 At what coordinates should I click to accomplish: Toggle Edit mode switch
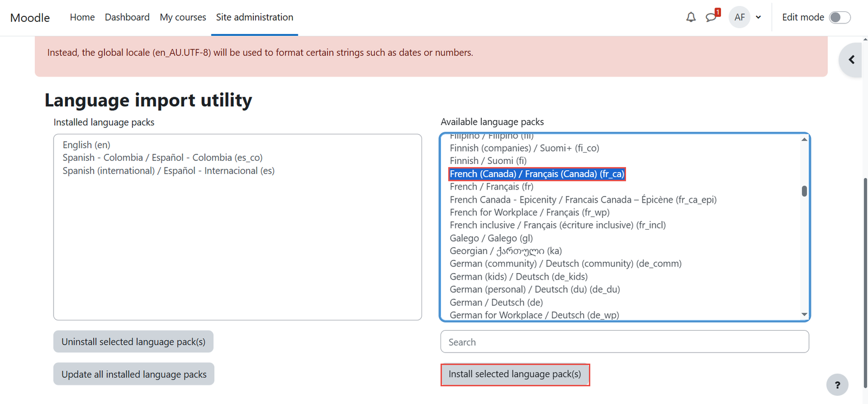tap(839, 17)
